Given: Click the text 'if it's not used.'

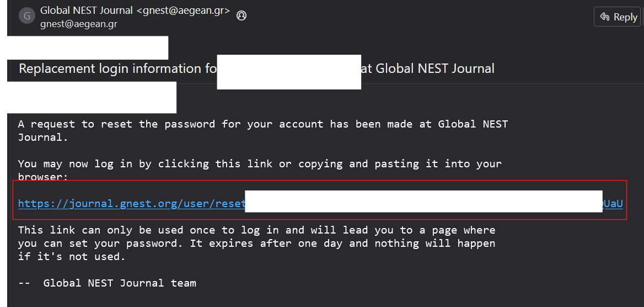Looking at the screenshot, I should (72, 257).
